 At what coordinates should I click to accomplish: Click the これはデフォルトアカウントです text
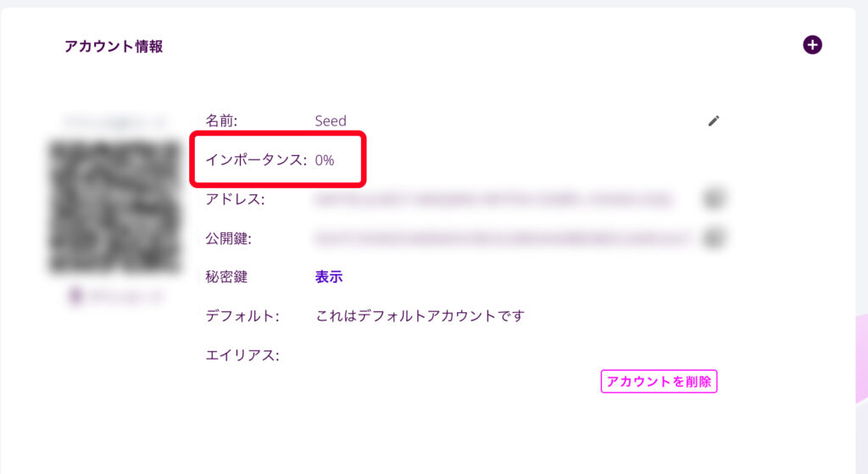[420, 316]
